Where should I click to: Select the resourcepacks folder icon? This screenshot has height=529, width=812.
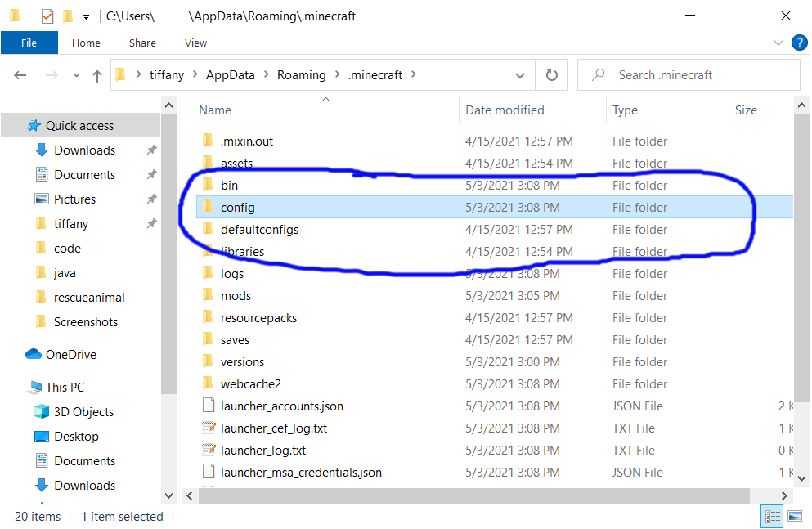(x=208, y=317)
